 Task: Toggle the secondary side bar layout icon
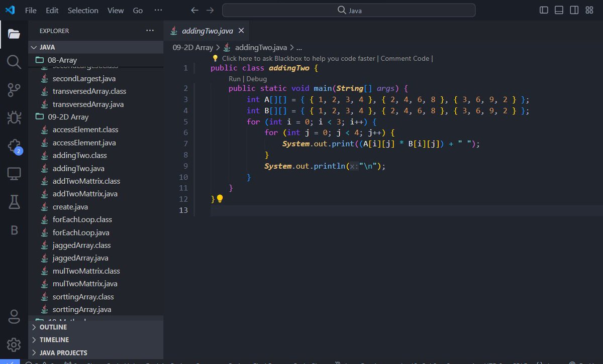(574, 10)
